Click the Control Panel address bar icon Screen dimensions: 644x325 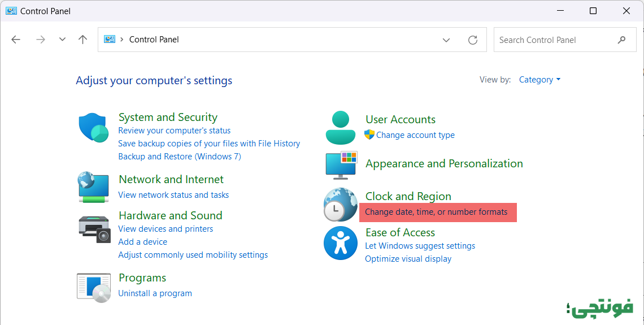(109, 40)
